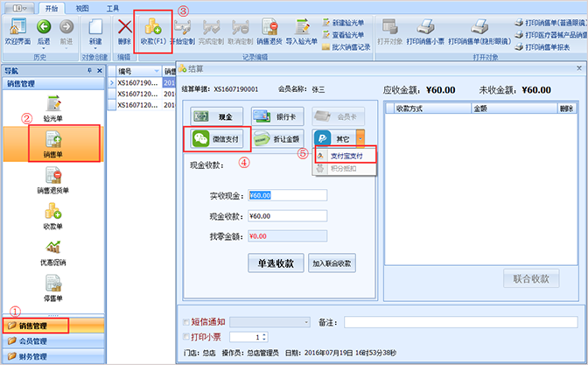Open the 短信通知 combo box

(270, 322)
